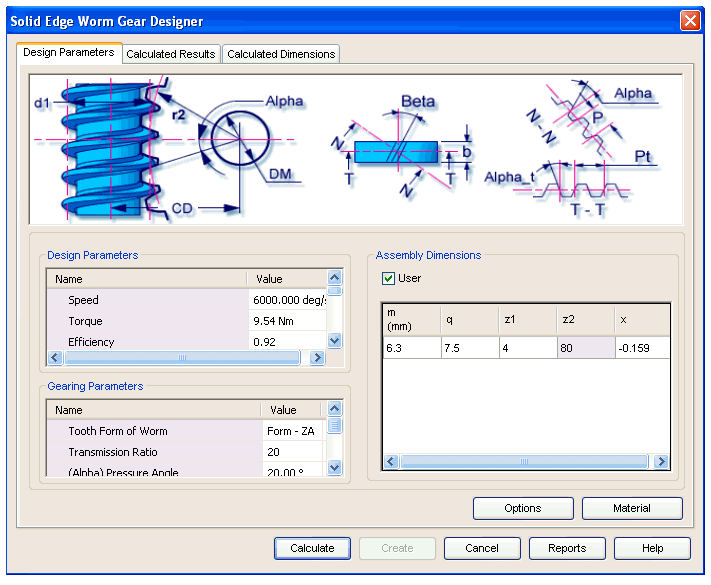The height and width of the screenshot is (585, 711).
Task: Toggle the User checkbox
Action: (x=389, y=278)
